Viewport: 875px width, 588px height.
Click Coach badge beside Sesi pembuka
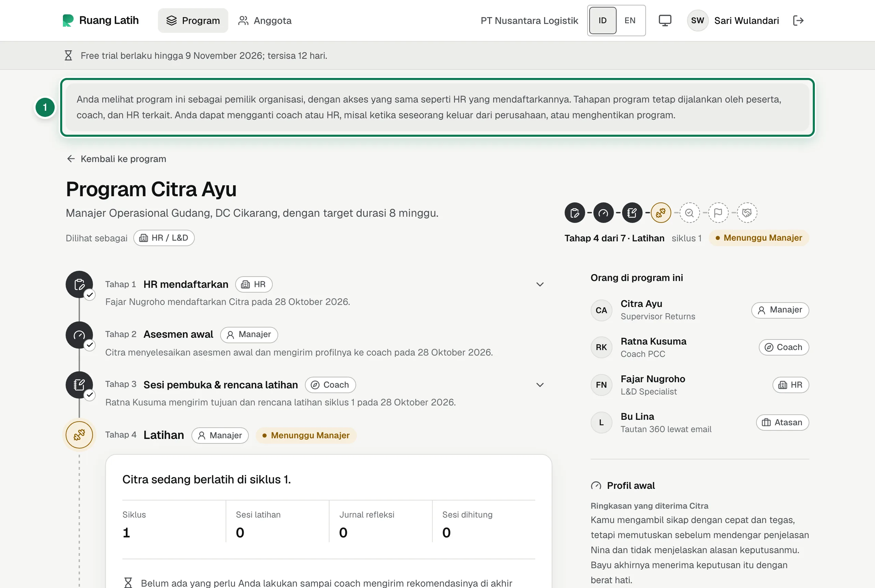coord(330,385)
